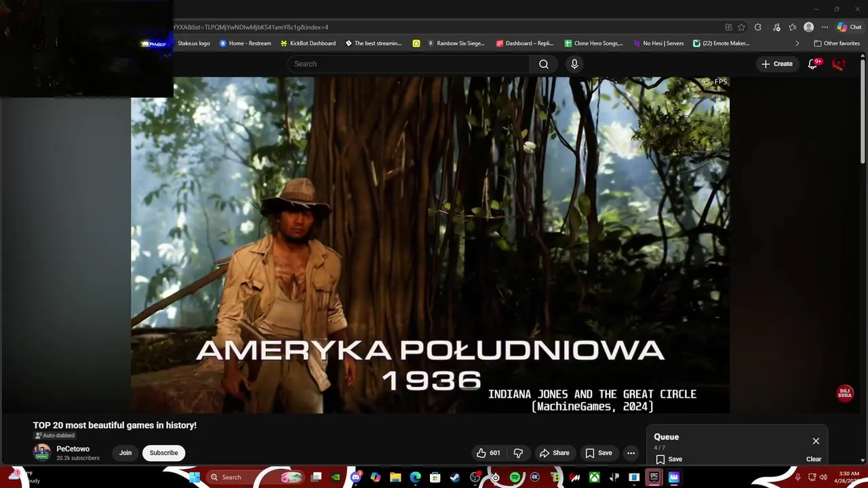868x488 pixels.
Task: Open the KickBot Dashboard bookmark
Action: 308,43
